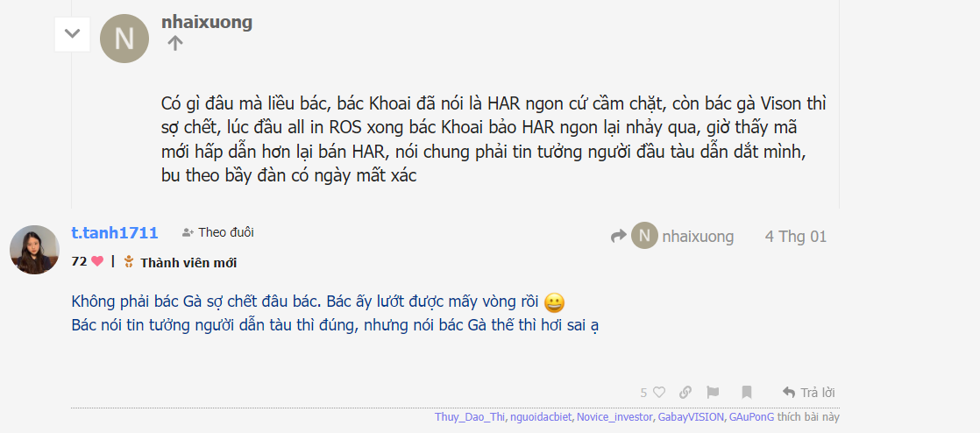Copy post link with chain icon

click(685, 393)
